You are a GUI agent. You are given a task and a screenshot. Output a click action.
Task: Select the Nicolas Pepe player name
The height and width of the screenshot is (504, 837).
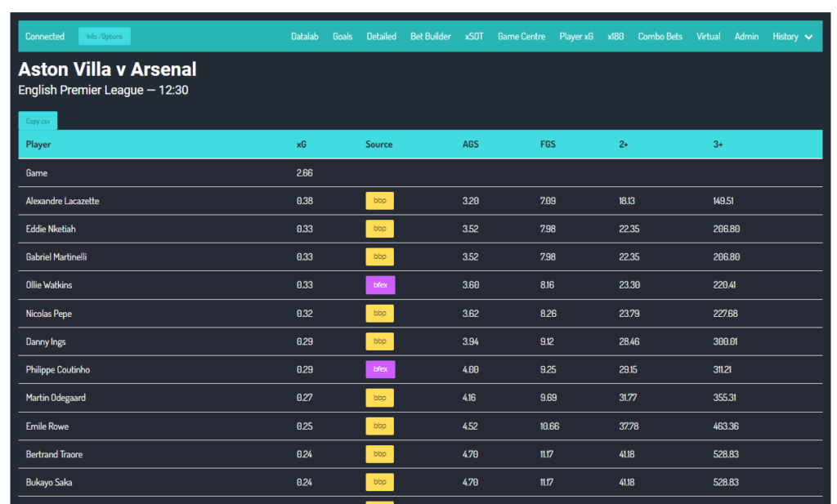(x=48, y=314)
